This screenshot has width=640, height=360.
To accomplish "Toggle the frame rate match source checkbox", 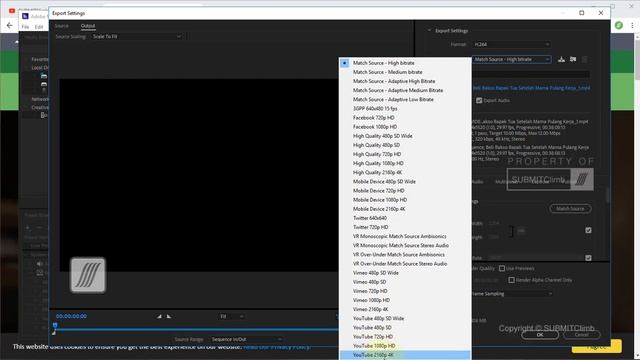I will tap(588, 258).
